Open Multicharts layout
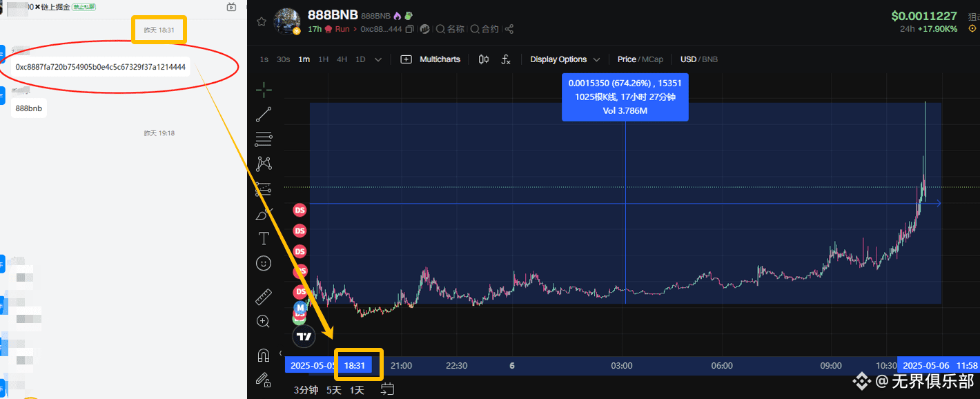Image resolution: width=980 pixels, height=399 pixels. coord(431,59)
